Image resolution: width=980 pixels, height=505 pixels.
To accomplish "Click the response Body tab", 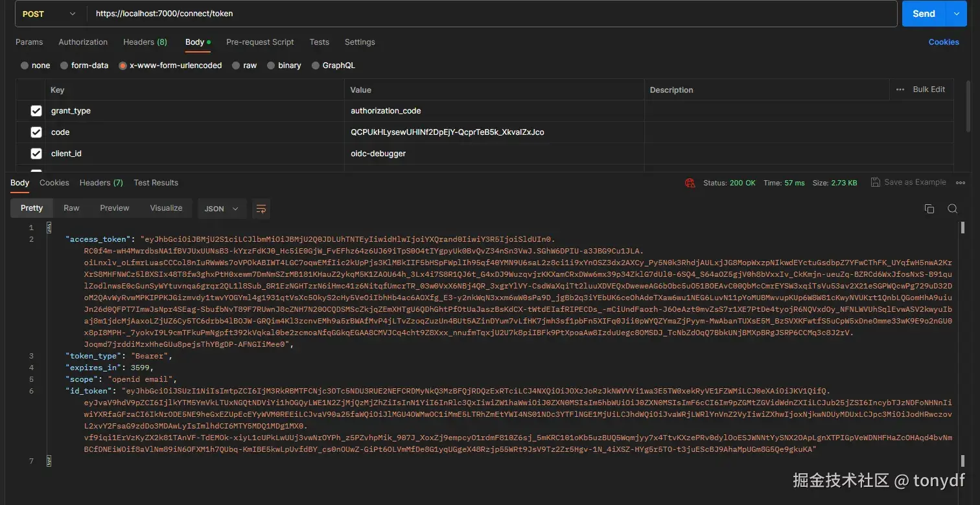I will 19,183.
